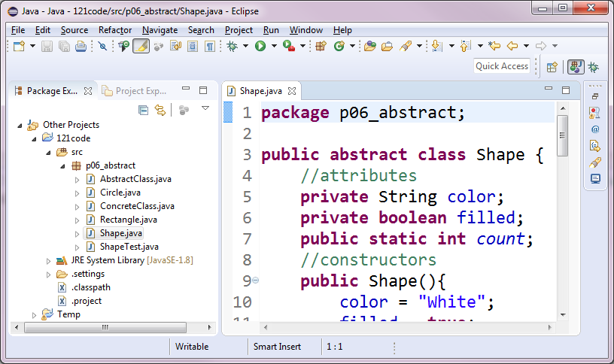The width and height of the screenshot is (614, 364).
Task: Run the program with green play icon
Action: (260, 46)
